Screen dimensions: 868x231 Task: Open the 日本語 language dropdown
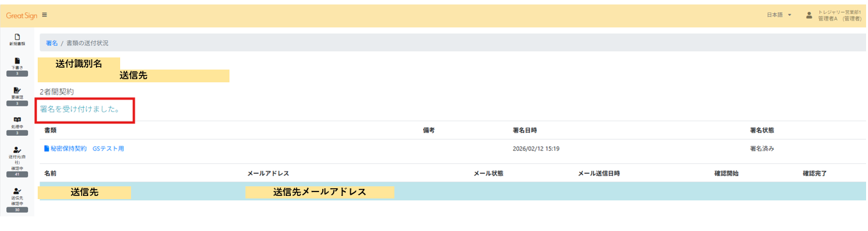(779, 15)
